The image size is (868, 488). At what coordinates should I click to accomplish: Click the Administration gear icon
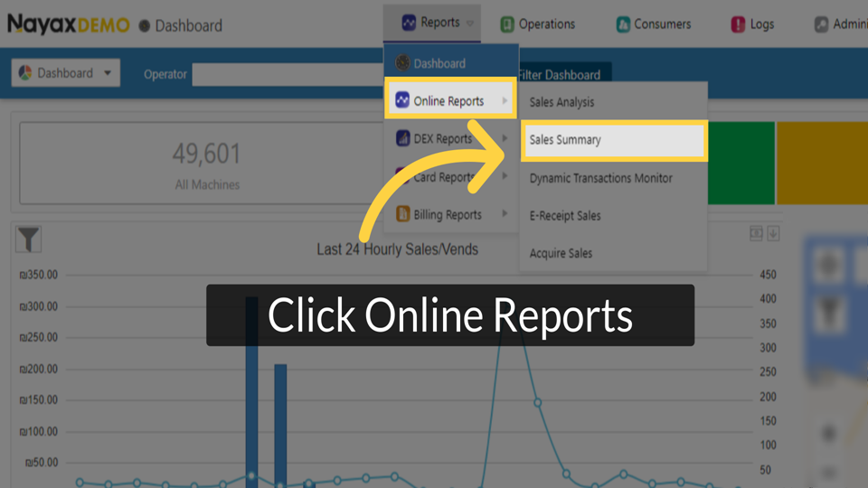821,24
